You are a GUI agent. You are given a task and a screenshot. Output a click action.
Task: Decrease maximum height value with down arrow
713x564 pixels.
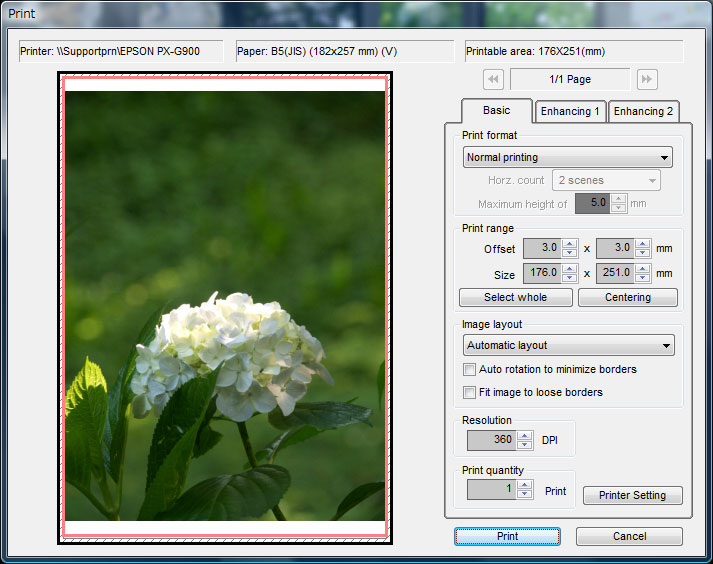618,208
